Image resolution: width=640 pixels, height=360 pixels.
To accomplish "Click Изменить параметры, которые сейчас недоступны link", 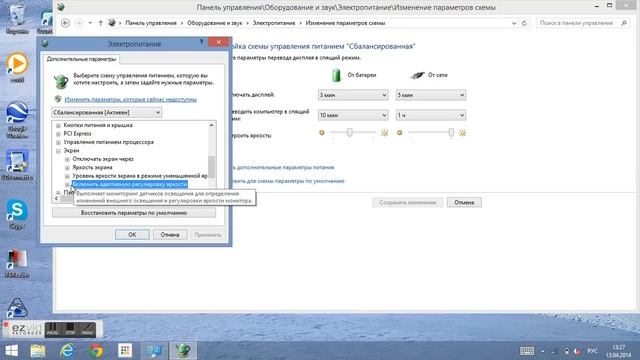I will tap(131, 99).
